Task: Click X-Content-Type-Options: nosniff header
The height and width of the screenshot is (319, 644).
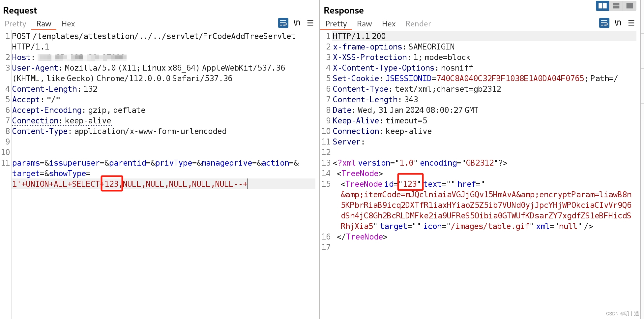Action: point(403,68)
